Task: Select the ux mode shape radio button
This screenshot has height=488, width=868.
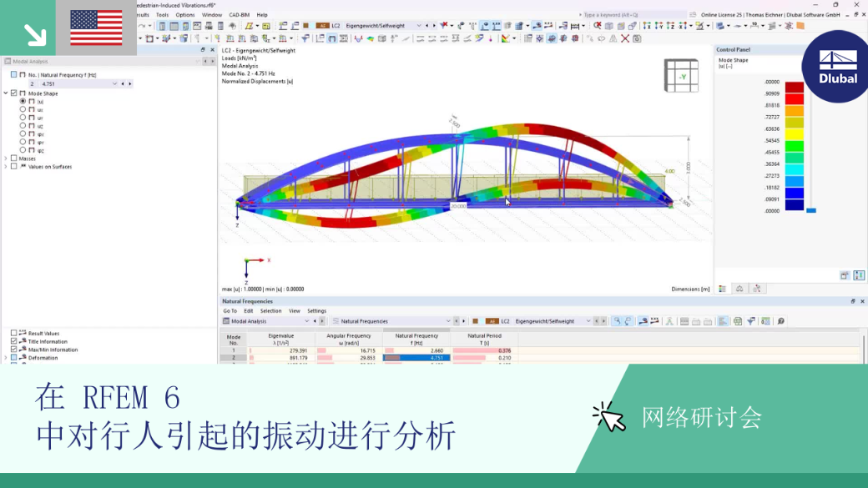Action: pyautogui.click(x=23, y=109)
